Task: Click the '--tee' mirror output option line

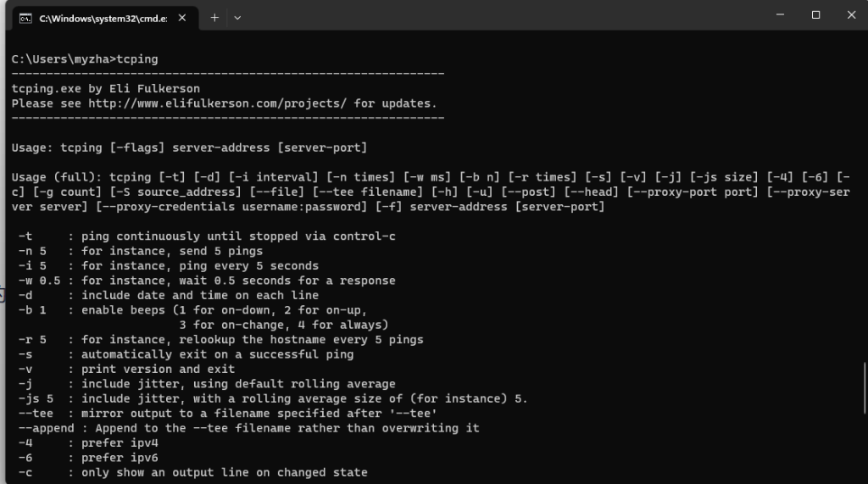Action: [x=227, y=414]
